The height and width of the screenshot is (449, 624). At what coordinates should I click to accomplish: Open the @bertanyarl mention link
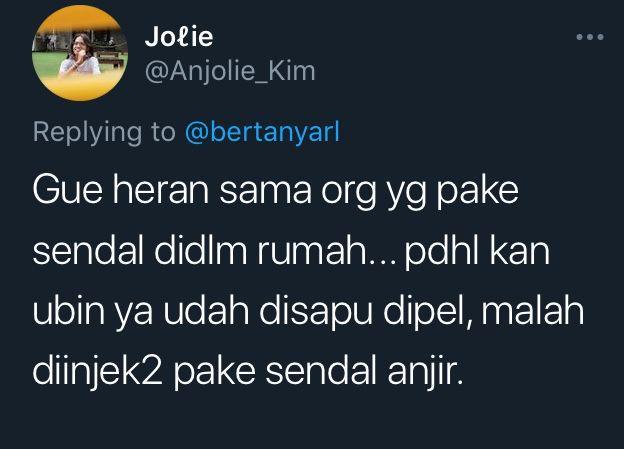[x=262, y=132]
